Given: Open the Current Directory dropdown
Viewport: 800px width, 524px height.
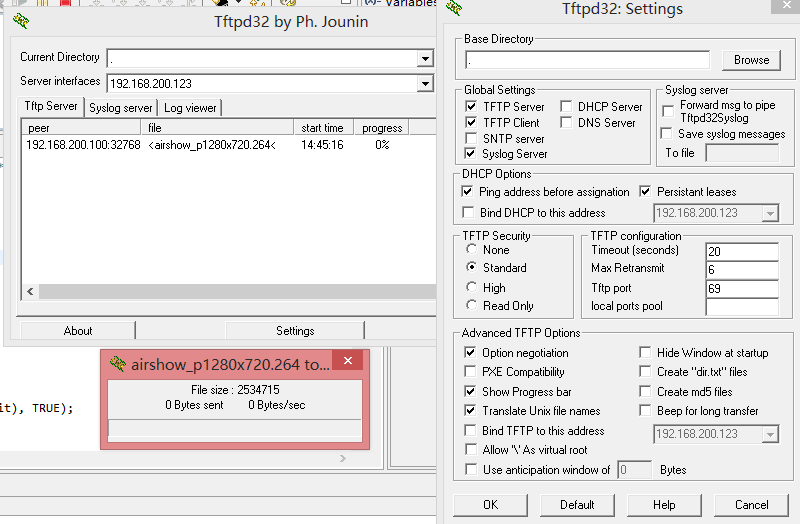Looking at the screenshot, I should coord(424,59).
